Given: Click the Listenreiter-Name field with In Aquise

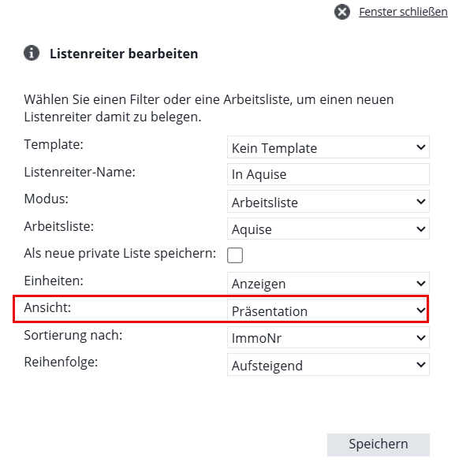Looking at the screenshot, I should 328,174.
